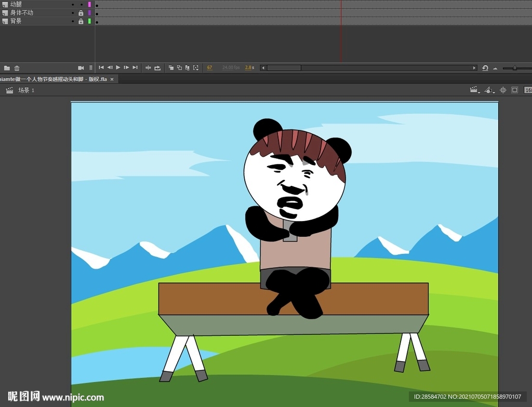Close the 版权.fla document tab
The height and width of the screenshot is (407, 532).
pyautogui.click(x=112, y=79)
